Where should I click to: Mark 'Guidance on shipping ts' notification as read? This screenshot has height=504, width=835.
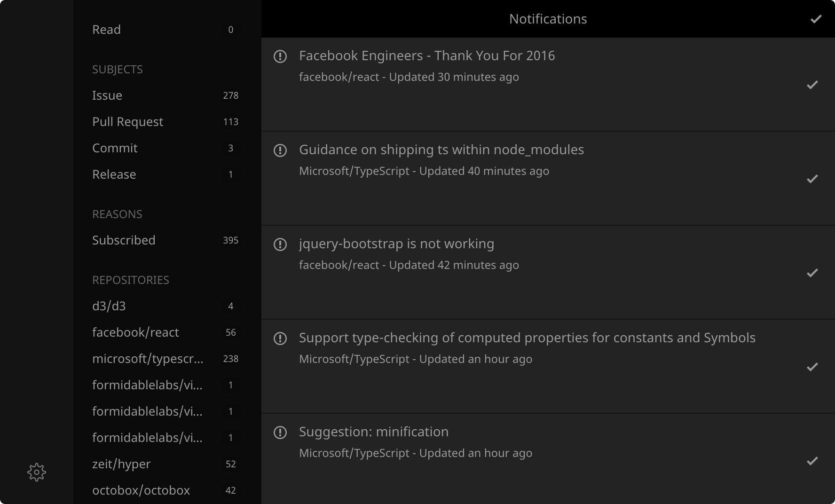pos(812,179)
